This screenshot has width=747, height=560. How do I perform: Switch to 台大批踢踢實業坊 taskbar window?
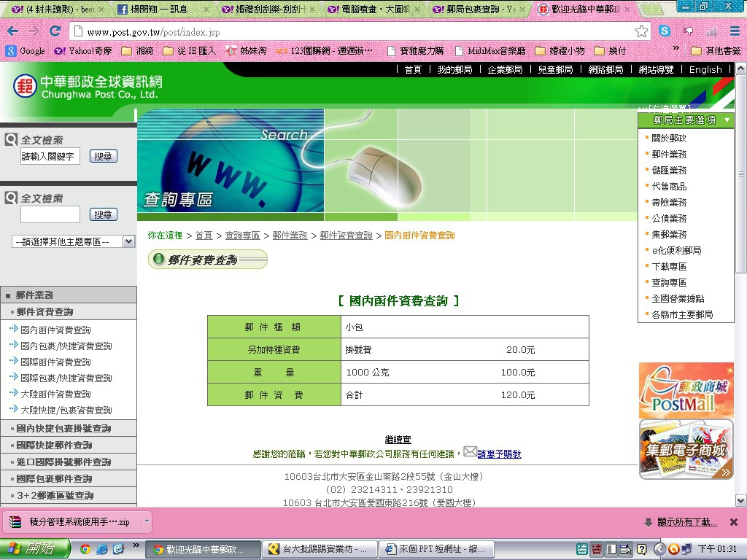[320, 549]
